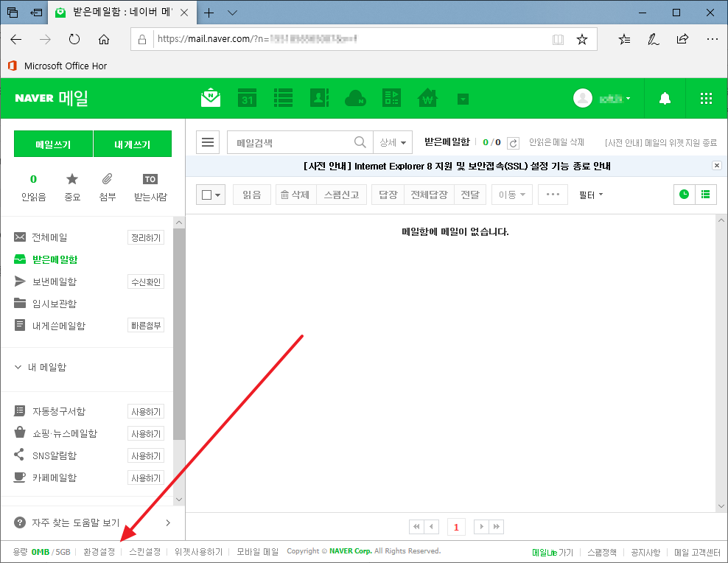Switch to list view icon
728x563 pixels.
pyautogui.click(x=706, y=195)
